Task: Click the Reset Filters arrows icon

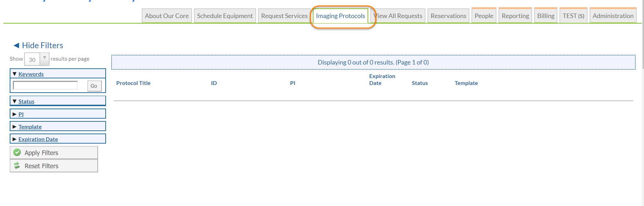Action: (17, 166)
